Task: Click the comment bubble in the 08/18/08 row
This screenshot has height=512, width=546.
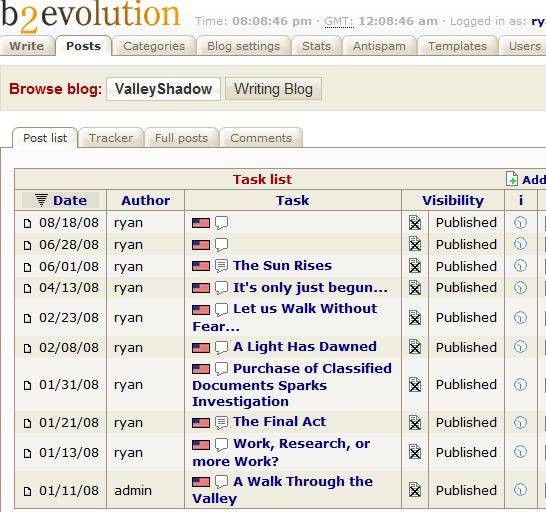Action: point(221,223)
